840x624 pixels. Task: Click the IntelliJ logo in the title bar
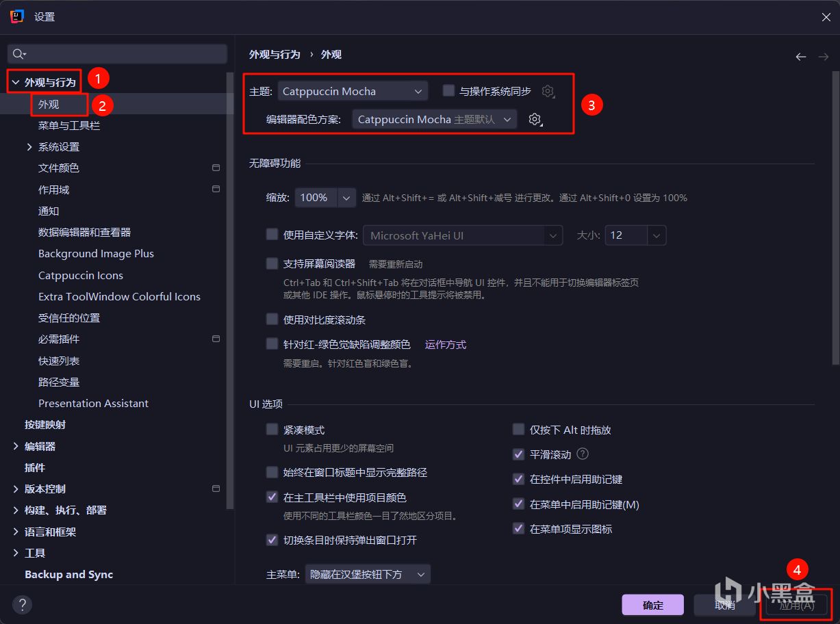[x=17, y=16]
